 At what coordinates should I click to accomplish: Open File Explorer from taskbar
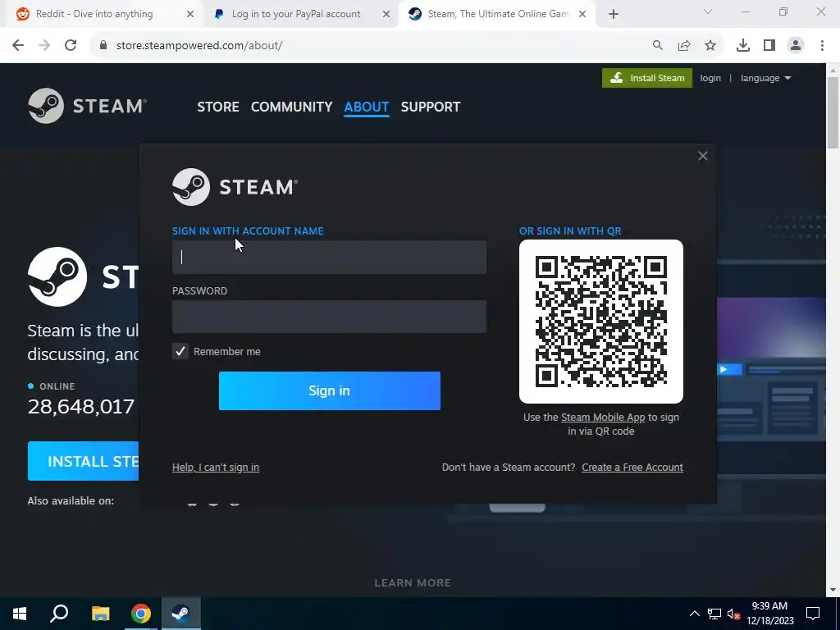coord(100,614)
